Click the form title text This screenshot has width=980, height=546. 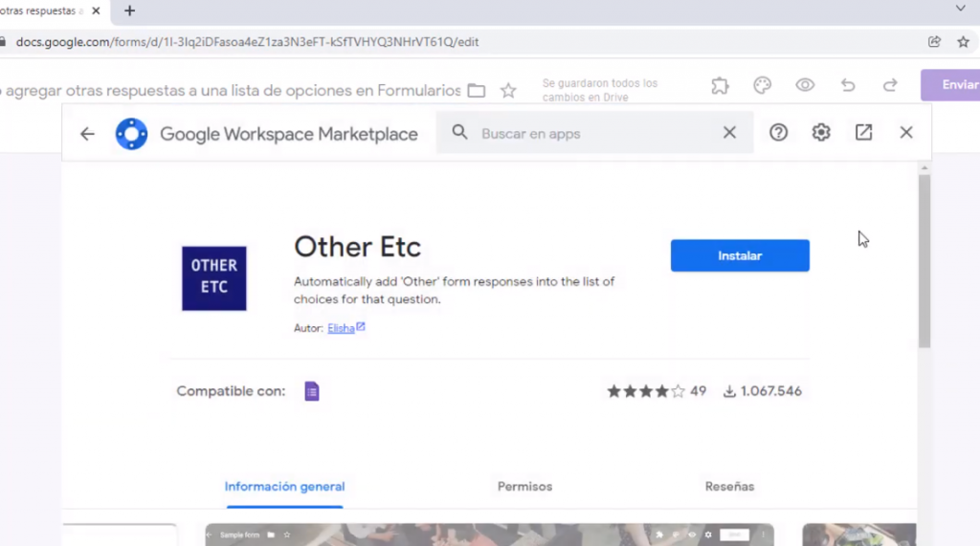tap(231, 91)
